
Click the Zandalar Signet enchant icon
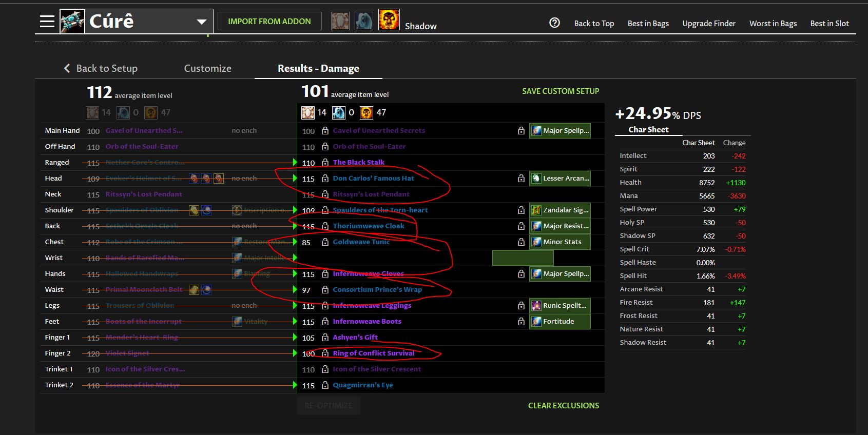[536, 210]
